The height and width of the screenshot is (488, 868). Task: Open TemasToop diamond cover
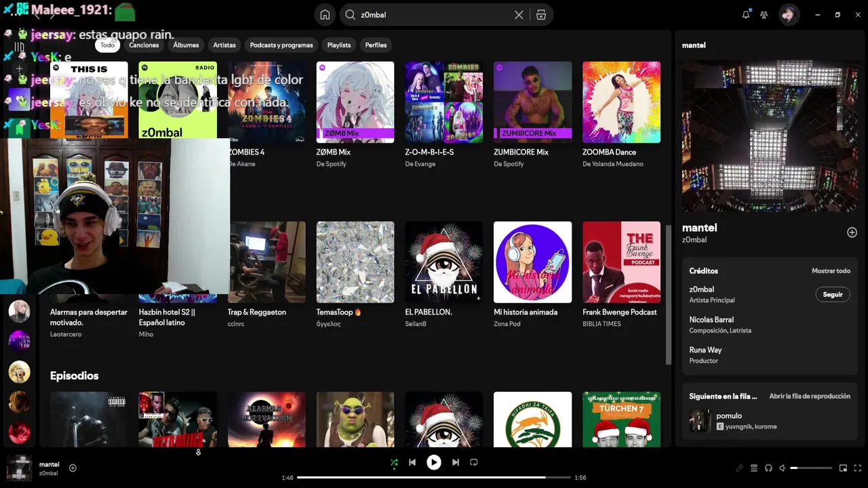[x=355, y=262]
